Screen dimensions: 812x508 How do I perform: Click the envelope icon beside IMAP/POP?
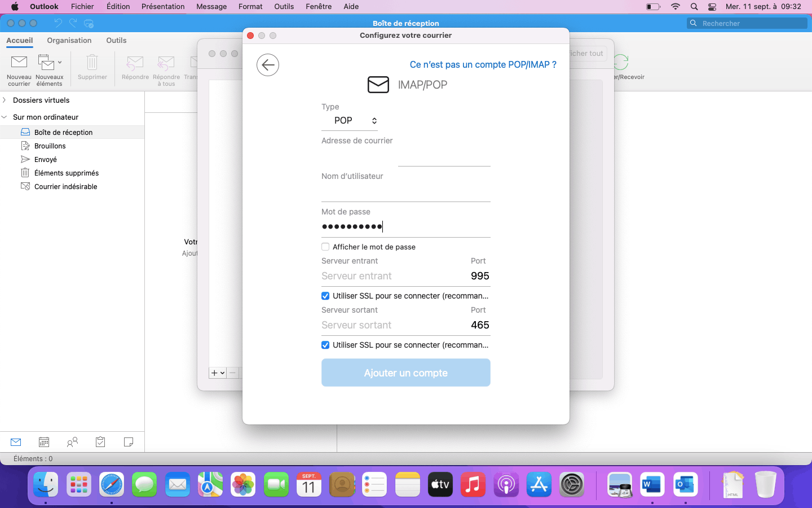(x=378, y=85)
